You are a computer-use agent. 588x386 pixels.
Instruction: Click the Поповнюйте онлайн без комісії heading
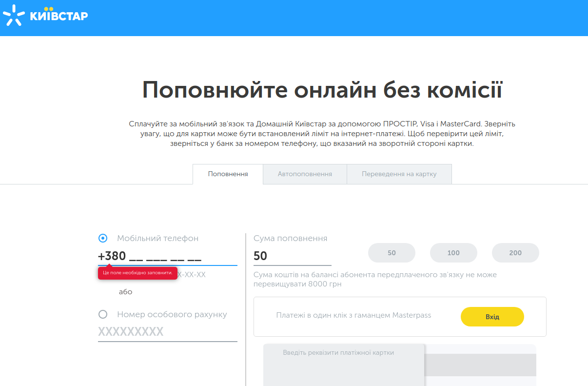[x=322, y=90]
